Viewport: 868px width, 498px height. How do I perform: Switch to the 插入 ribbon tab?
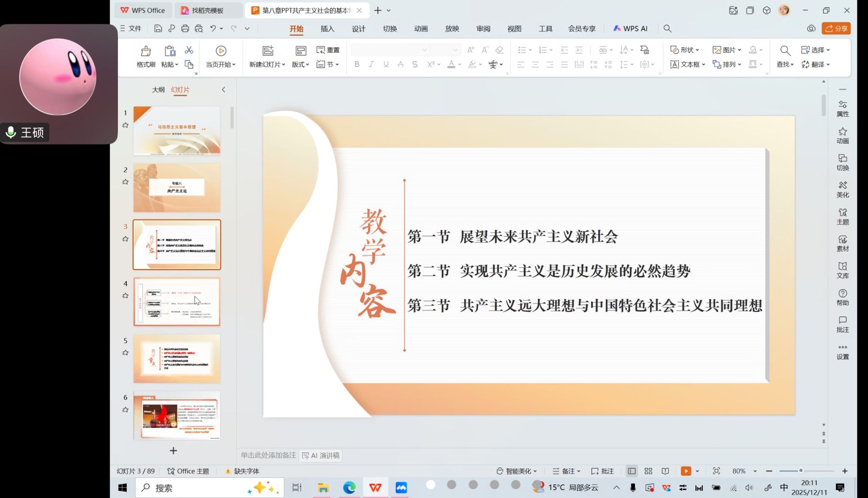[327, 28]
